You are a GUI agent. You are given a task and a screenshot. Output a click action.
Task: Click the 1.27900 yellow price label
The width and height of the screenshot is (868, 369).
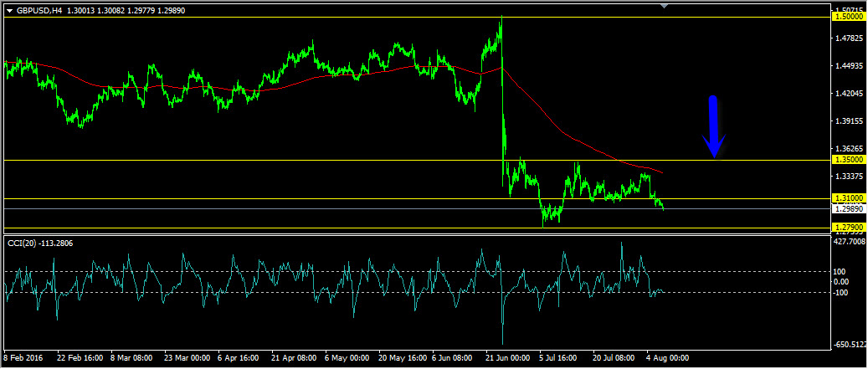point(849,228)
